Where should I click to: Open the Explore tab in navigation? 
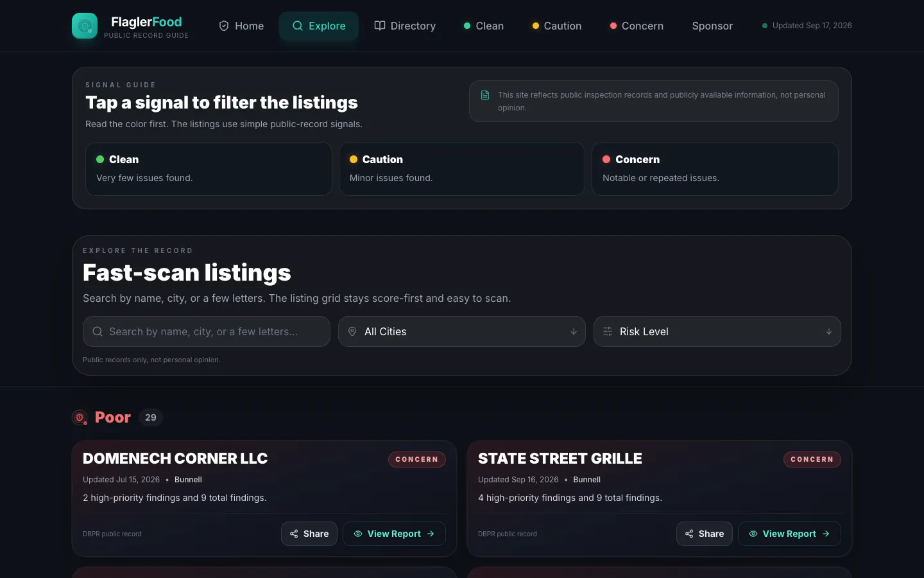[x=319, y=26]
